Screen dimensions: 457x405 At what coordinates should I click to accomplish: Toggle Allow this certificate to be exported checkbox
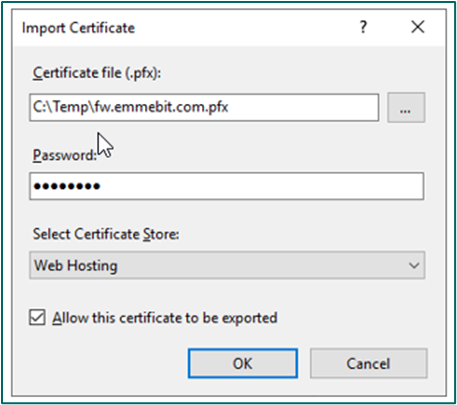point(37,317)
